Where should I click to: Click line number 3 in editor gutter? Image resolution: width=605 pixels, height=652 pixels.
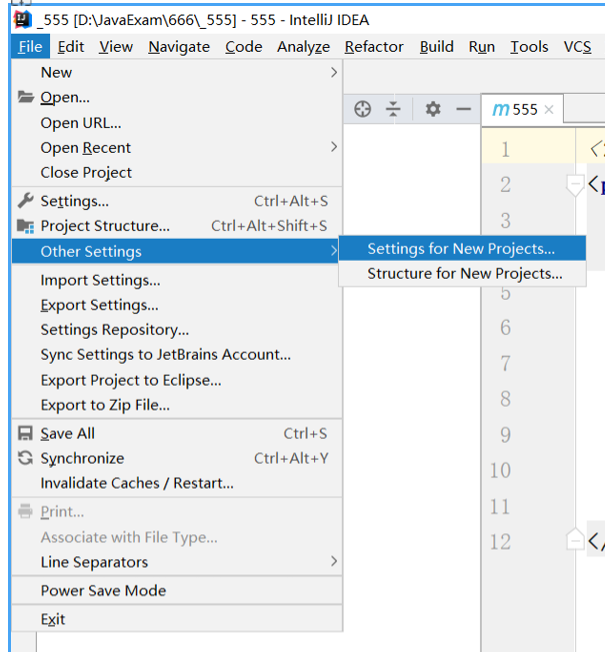click(x=506, y=220)
